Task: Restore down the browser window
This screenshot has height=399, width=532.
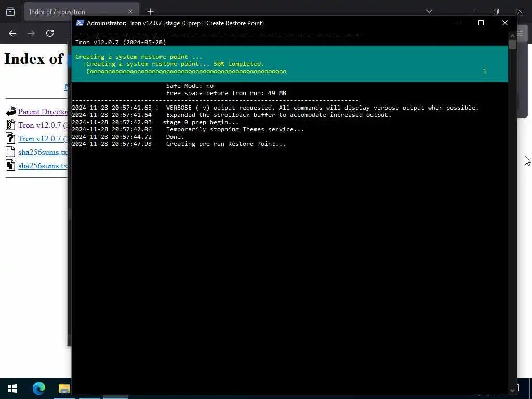Action: coord(496,11)
